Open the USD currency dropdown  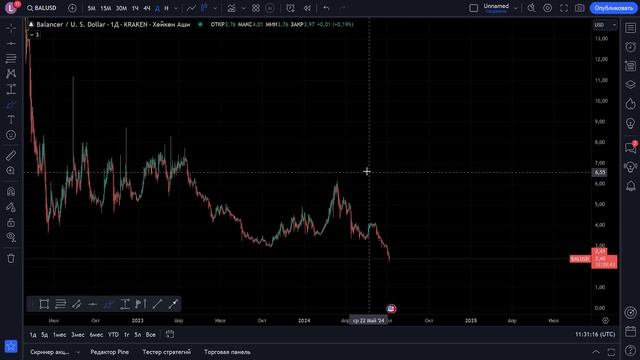(605, 25)
